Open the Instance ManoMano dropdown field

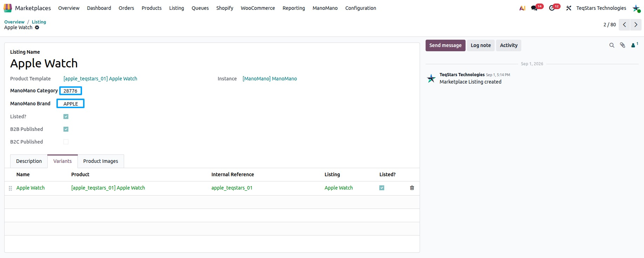270,79
